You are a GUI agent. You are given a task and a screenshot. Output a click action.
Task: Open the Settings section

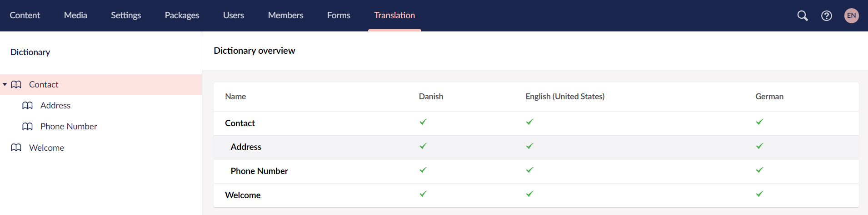click(x=126, y=15)
